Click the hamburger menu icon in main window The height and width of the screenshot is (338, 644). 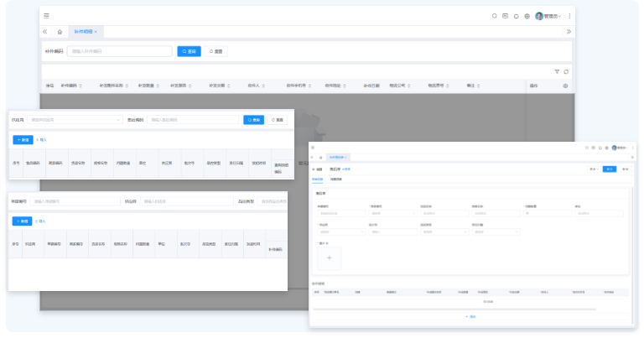tap(46, 16)
